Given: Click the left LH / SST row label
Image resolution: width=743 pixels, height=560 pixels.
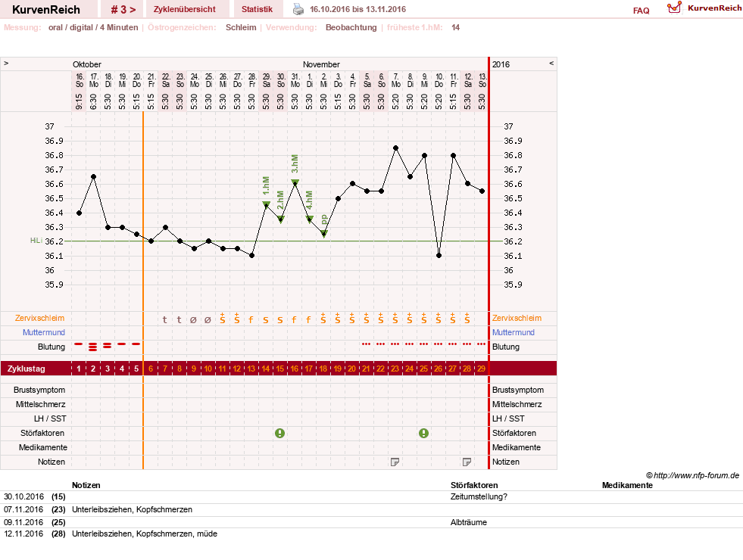Looking at the screenshot, I should pyautogui.click(x=50, y=418).
